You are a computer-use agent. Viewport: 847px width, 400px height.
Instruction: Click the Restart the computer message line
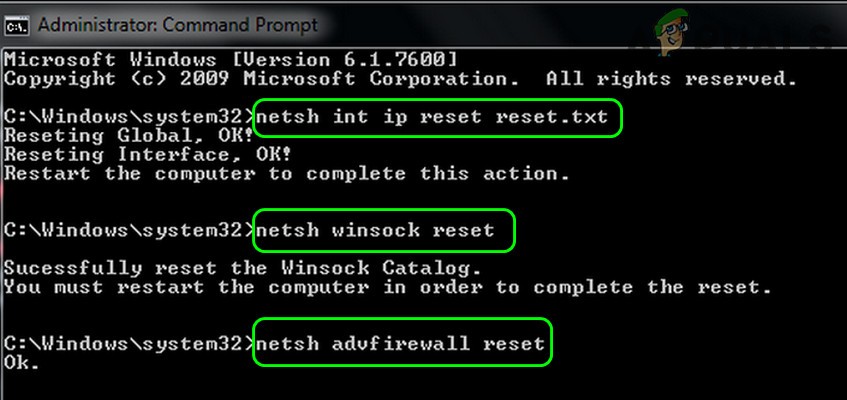287,174
